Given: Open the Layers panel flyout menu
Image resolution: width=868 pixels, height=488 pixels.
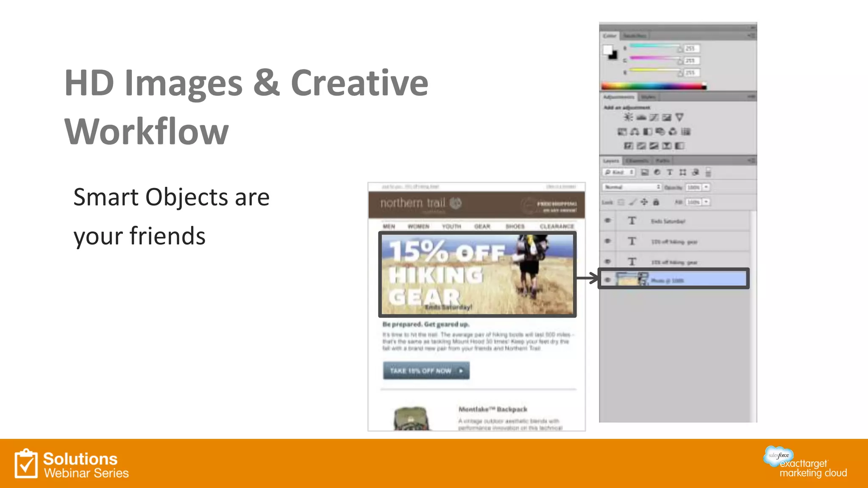Looking at the screenshot, I should (x=751, y=161).
